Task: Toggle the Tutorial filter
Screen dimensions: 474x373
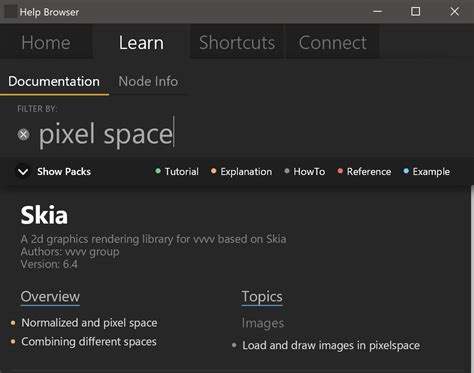Action: 177,172
